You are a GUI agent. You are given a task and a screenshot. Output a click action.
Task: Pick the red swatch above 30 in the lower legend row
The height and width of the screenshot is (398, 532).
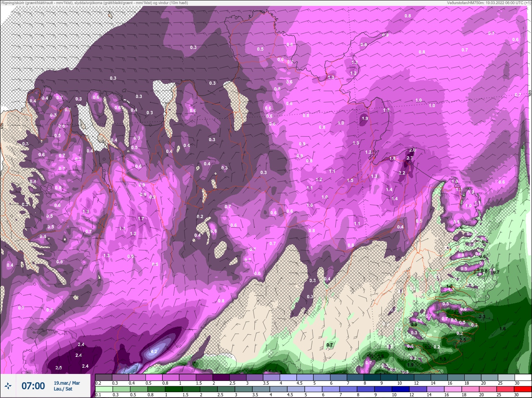click(523, 389)
